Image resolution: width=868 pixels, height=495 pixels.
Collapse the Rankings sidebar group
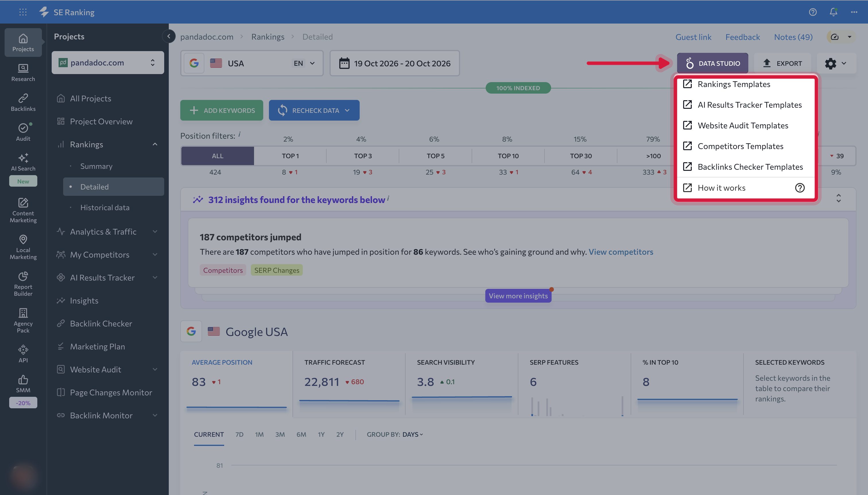coord(155,144)
